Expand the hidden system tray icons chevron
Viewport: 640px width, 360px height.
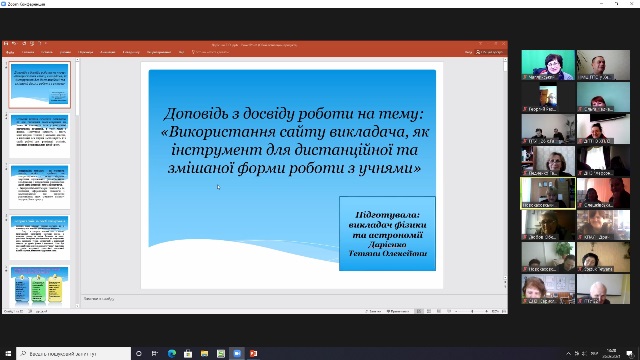click(568, 353)
